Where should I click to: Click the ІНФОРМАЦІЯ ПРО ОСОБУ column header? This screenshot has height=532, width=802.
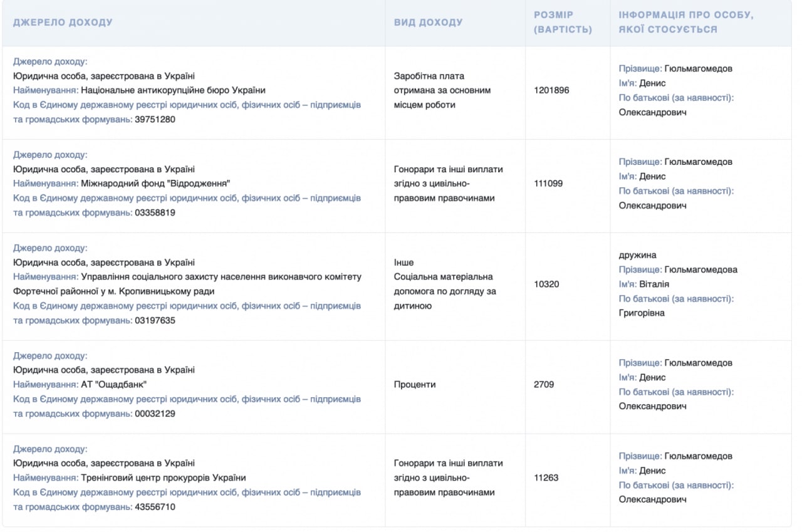coord(686,22)
